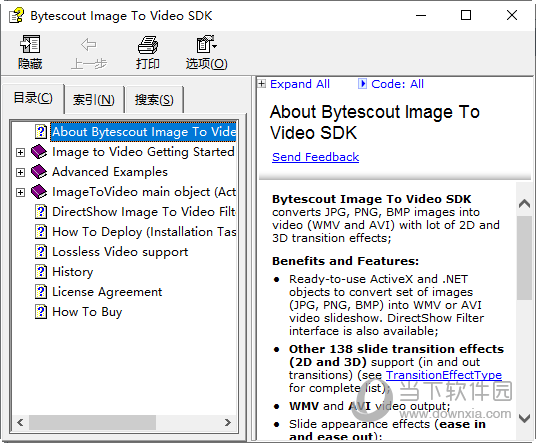Select the Advanced Examples topic
The width and height of the screenshot is (536, 443).
110,172
